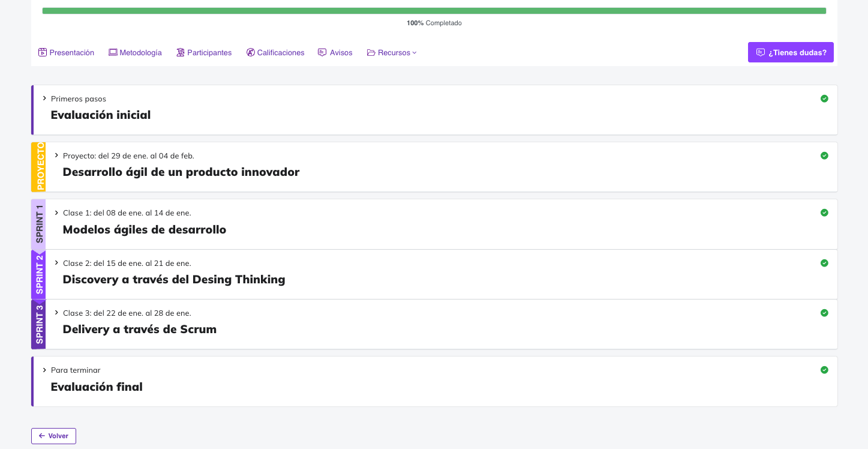Click the green course progress bar
The height and width of the screenshot is (449, 868).
pos(434,11)
